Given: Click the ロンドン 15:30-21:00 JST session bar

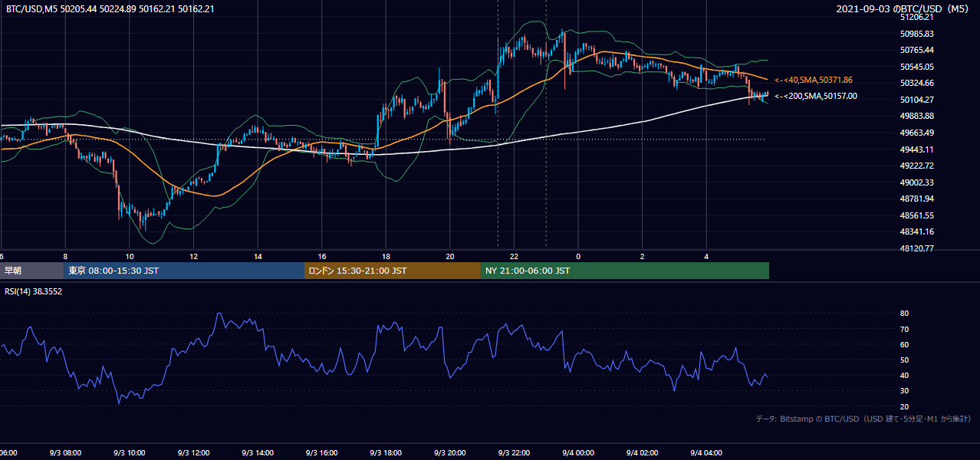Looking at the screenshot, I should 393,271.
